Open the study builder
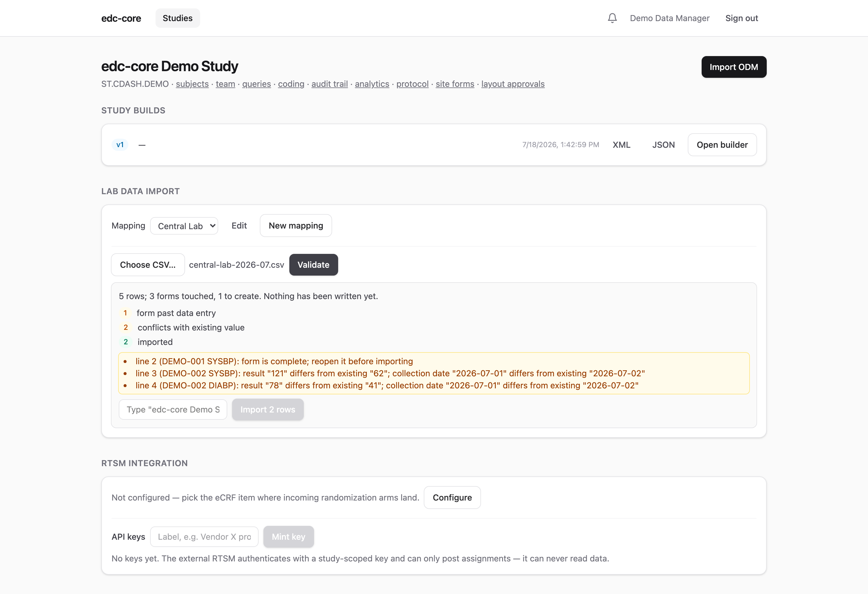The height and width of the screenshot is (594, 868). pos(722,144)
